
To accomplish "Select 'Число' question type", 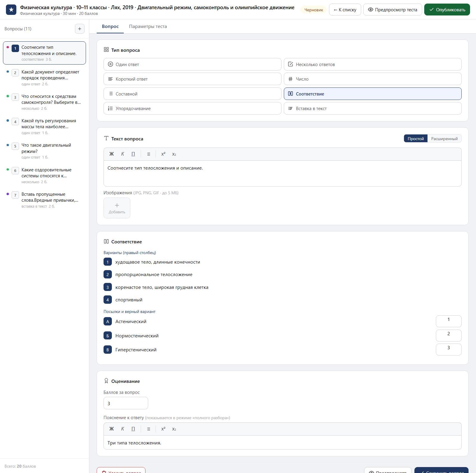I will (372, 79).
